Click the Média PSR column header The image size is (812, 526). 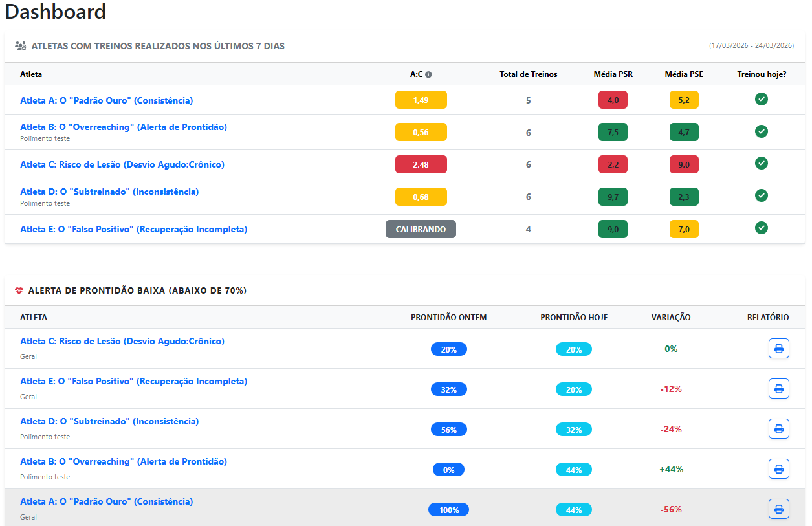(x=613, y=74)
